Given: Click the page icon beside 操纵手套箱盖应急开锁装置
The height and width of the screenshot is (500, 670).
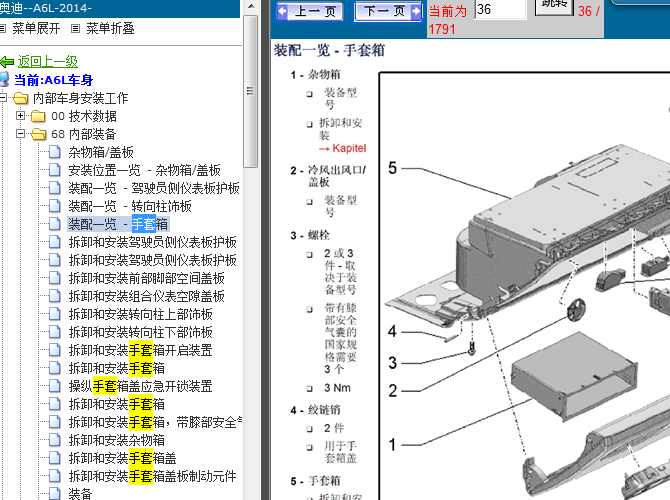Looking at the screenshot, I should [x=54, y=385].
